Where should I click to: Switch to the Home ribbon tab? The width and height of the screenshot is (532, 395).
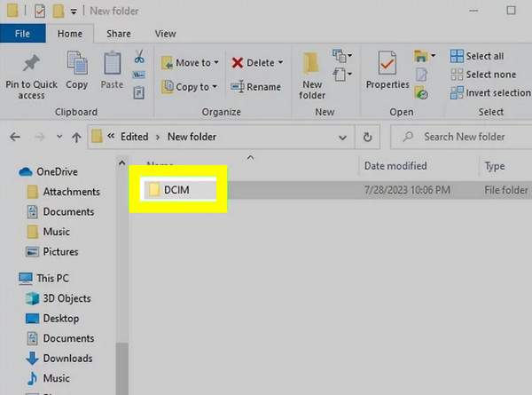70,34
